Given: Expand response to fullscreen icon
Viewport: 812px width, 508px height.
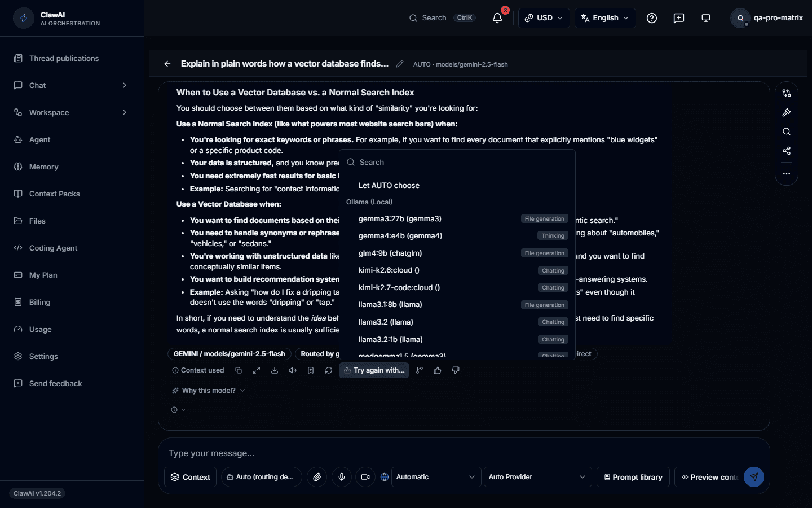Looking at the screenshot, I should (257, 370).
